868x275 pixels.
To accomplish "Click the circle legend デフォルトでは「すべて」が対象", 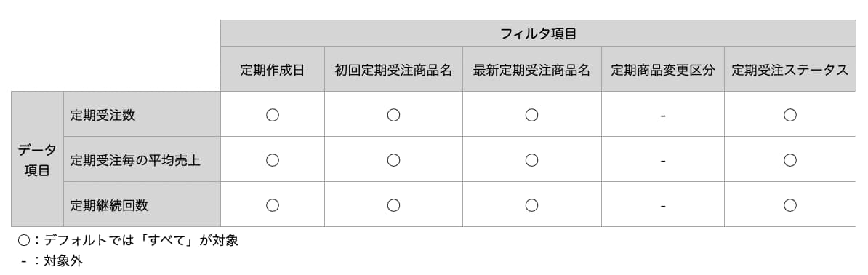I will 128,241.
